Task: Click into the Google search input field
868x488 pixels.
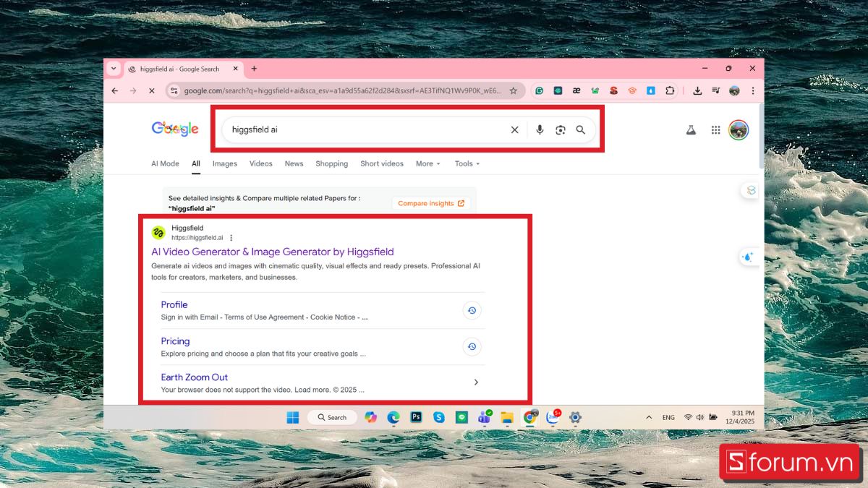Action: coord(362,130)
